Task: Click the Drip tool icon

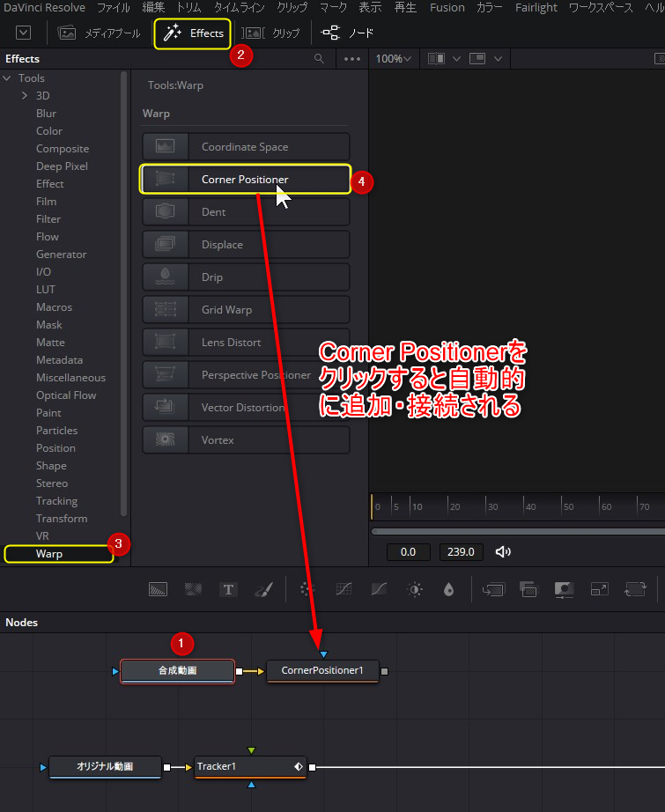Action: [166, 277]
